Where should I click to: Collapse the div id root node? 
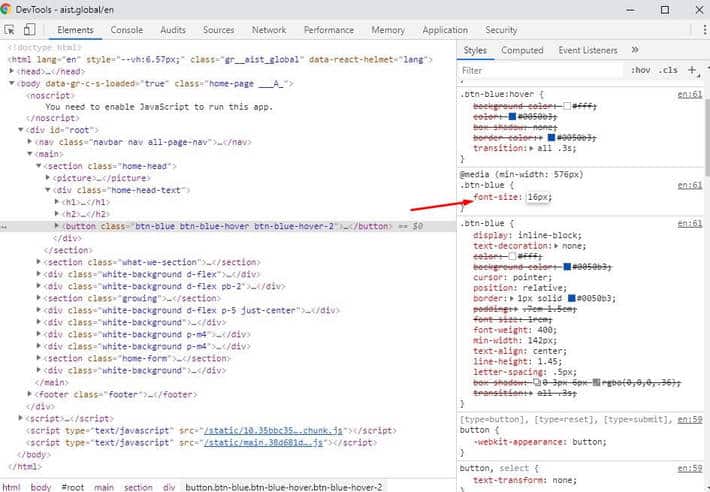click(21, 129)
